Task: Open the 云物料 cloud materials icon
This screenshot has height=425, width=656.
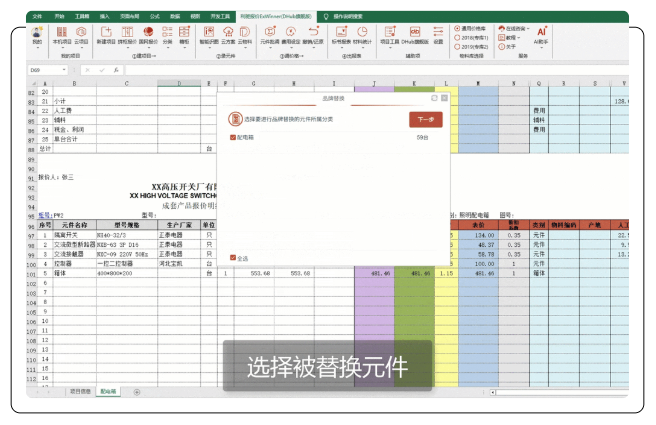Action: coord(245,32)
